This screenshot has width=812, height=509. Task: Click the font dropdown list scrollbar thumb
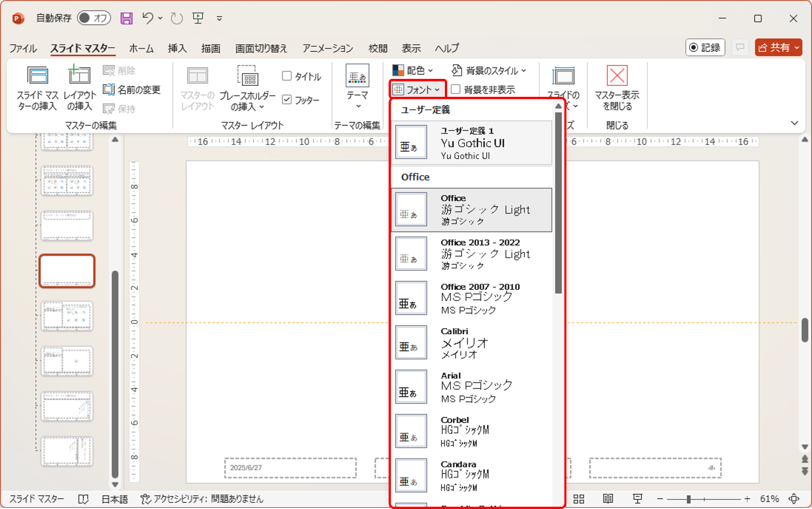pyautogui.click(x=559, y=203)
